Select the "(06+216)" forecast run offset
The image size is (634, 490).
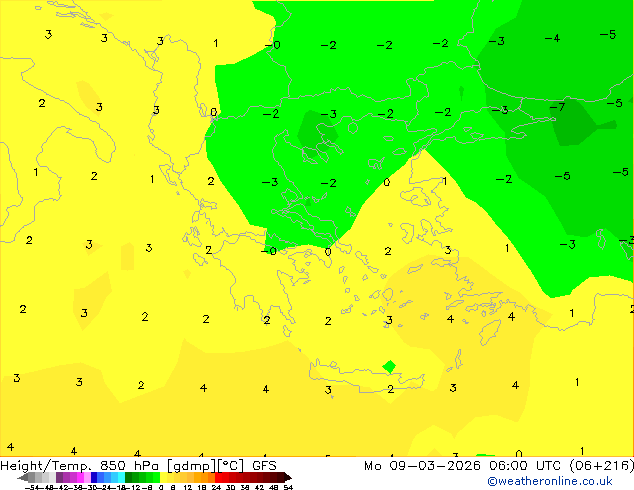[601, 466]
